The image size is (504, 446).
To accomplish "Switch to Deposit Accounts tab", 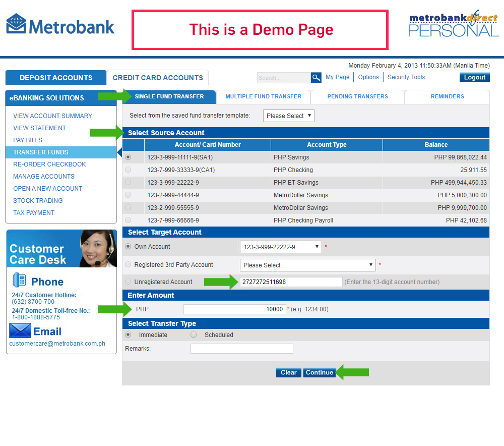I will pos(56,78).
